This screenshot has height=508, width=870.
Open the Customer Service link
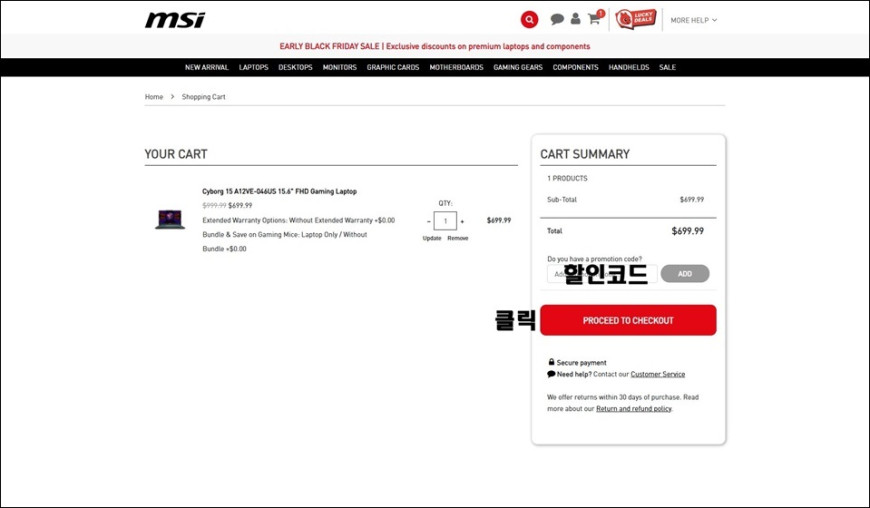(x=657, y=374)
